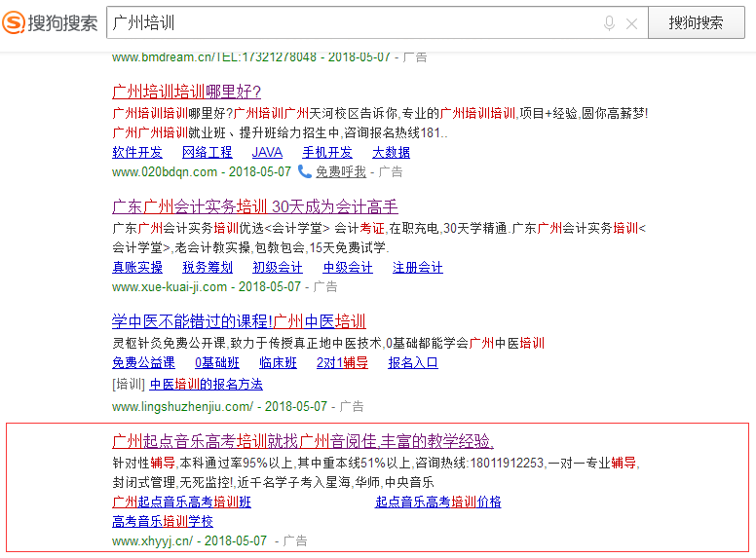The image size is (756, 558).
Task: Open the 网络工程 sublink
Action: coord(208,152)
